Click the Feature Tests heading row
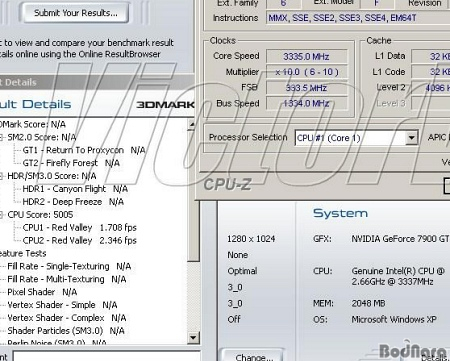The image size is (450, 361). [23, 253]
